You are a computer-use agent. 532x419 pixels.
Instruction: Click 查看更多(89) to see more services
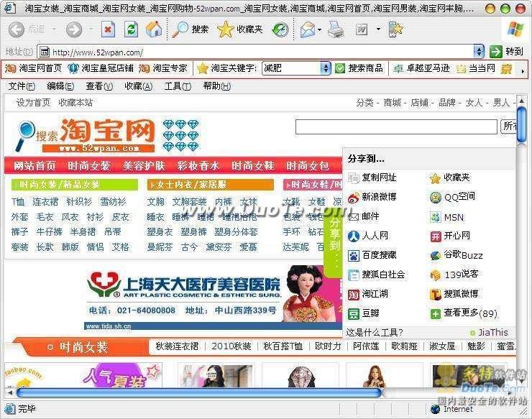point(464,313)
